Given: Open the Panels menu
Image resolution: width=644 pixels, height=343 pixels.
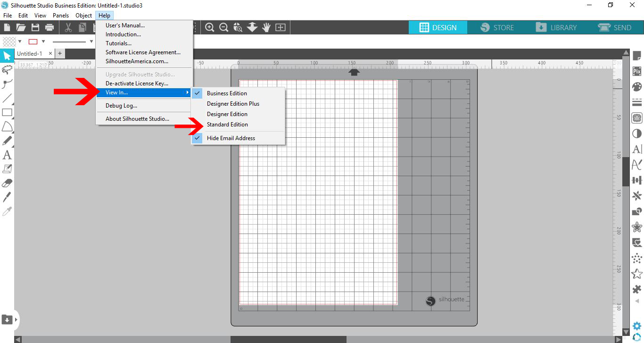Looking at the screenshot, I should (x=61, y=16).
